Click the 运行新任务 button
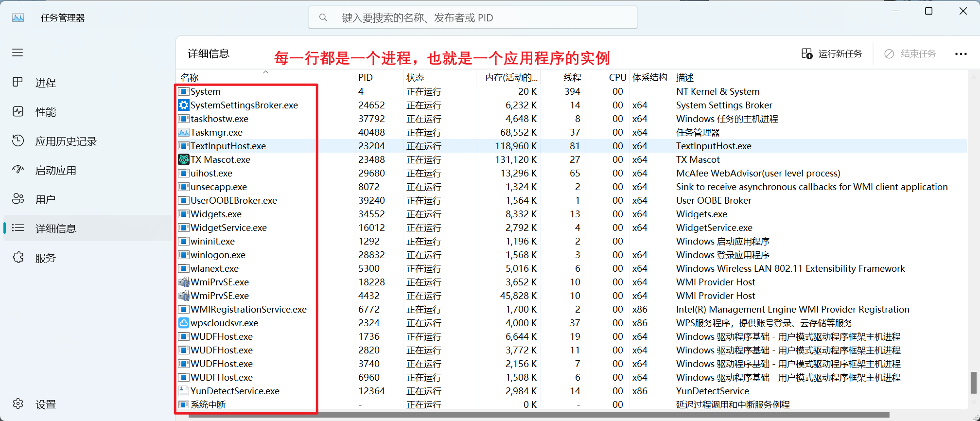The height and width of the screenshot is (421, 980). pyautogui.click(x=832, y=54)
